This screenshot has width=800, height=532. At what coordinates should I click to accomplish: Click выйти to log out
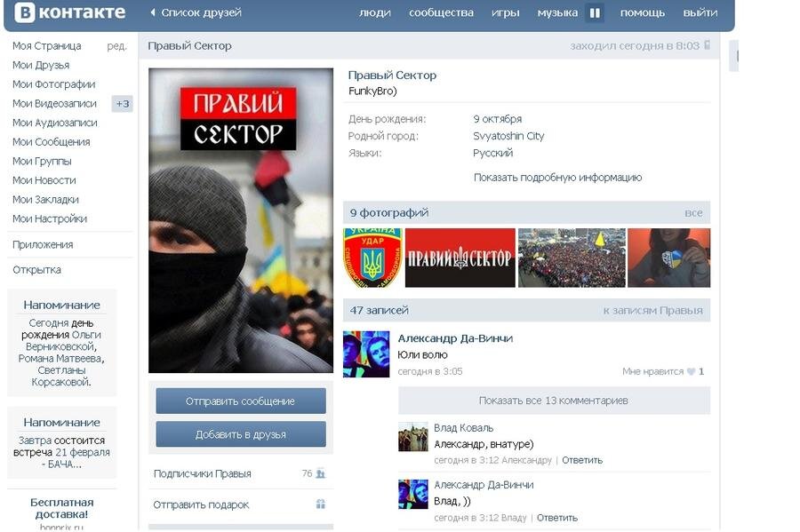[x=700, y=12]
